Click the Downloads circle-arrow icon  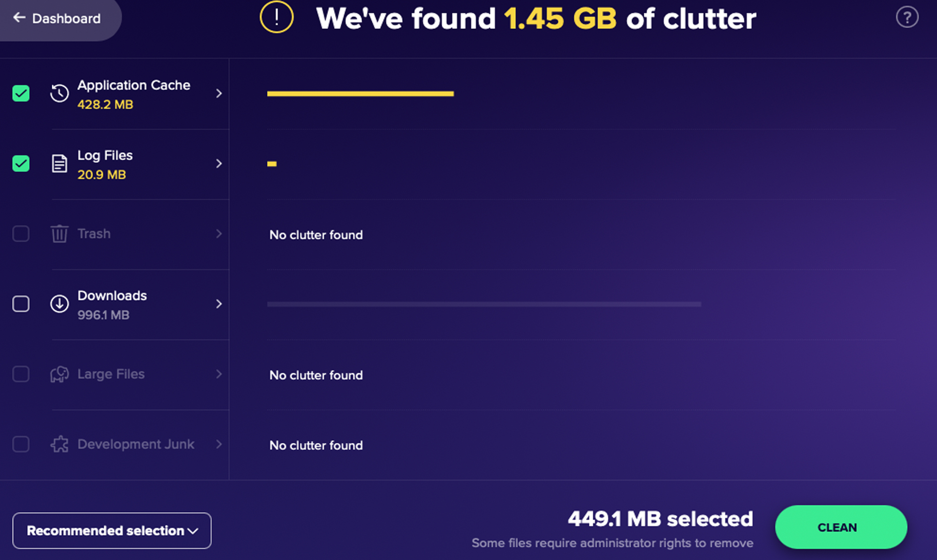(60, 303)
